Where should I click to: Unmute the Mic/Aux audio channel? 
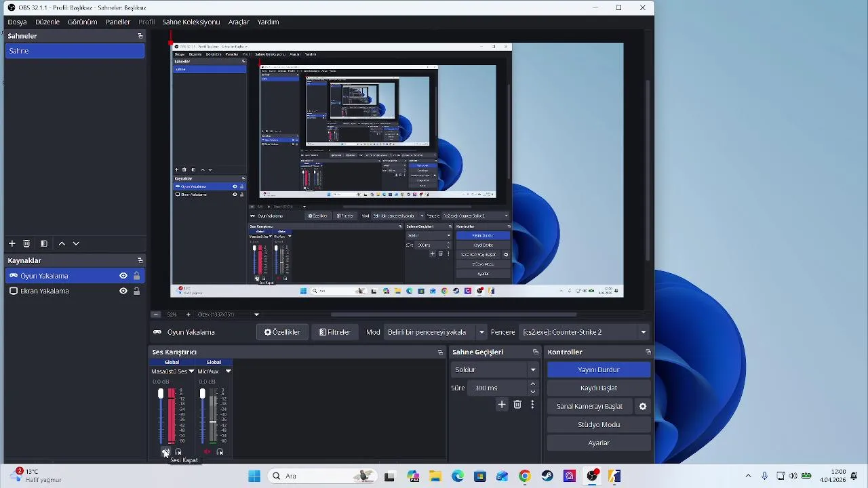click(x=207, y=452)
